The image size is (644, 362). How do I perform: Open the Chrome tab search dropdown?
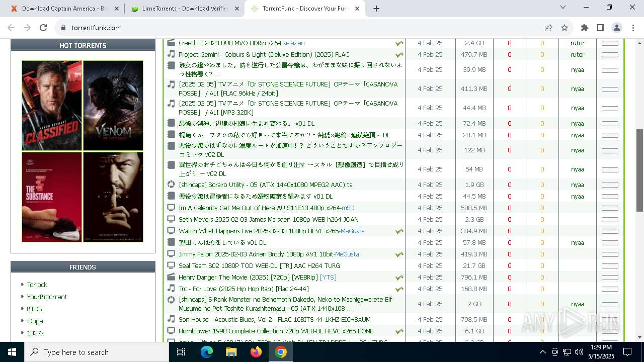[x=563, y=8]
